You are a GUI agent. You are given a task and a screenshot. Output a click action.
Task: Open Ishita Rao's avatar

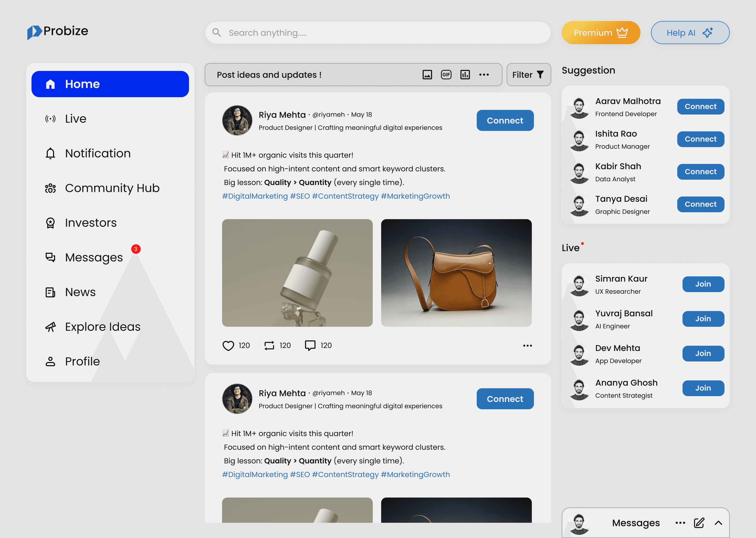coord(579,140)
